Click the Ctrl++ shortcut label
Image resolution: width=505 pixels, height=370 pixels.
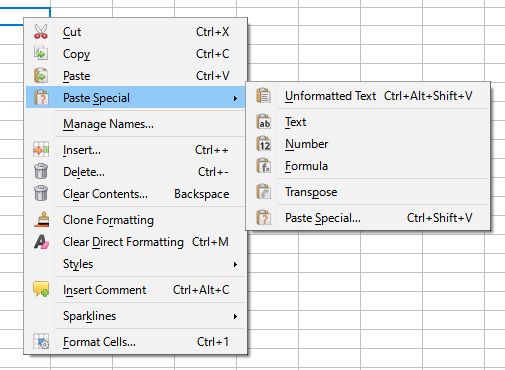pyautogui.click(x=212, y=150)
